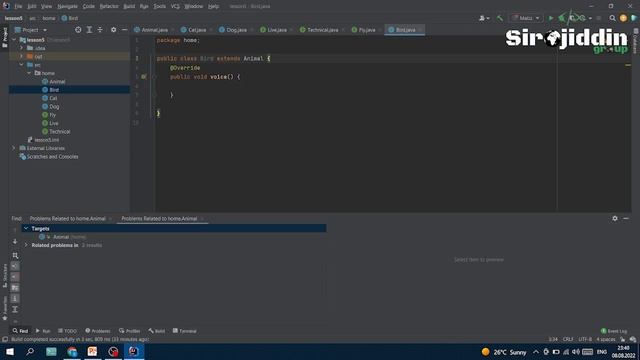The width and height of the screenshot is (640, 360).
Task: Open the Refactor menu
Action: tap(109, 6)
